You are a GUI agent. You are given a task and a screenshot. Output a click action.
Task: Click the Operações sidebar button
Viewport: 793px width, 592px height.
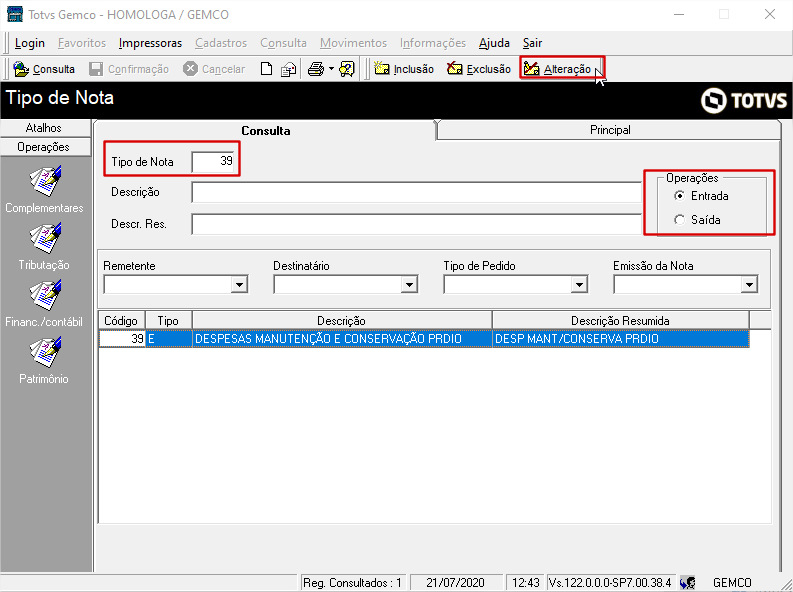45,147
